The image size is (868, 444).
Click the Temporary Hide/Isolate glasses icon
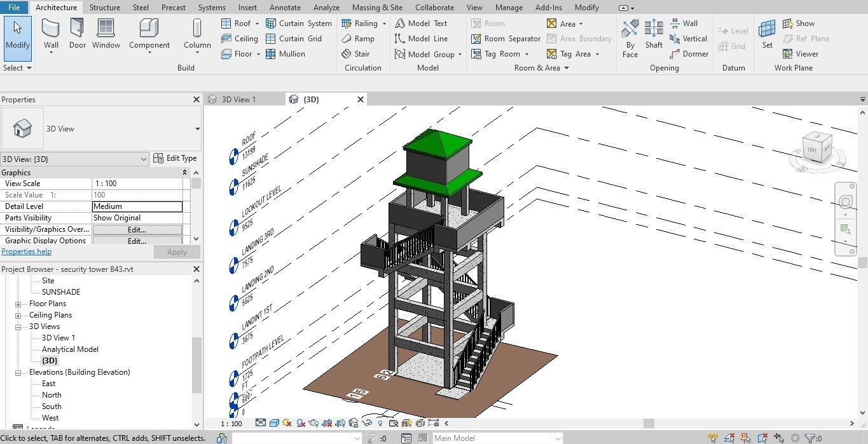[x=368, y=423]
